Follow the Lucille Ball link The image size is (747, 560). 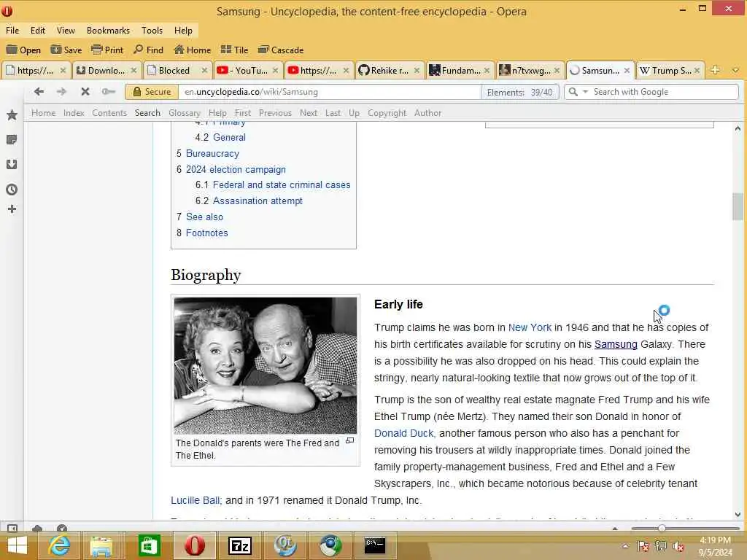coord(196,500)
